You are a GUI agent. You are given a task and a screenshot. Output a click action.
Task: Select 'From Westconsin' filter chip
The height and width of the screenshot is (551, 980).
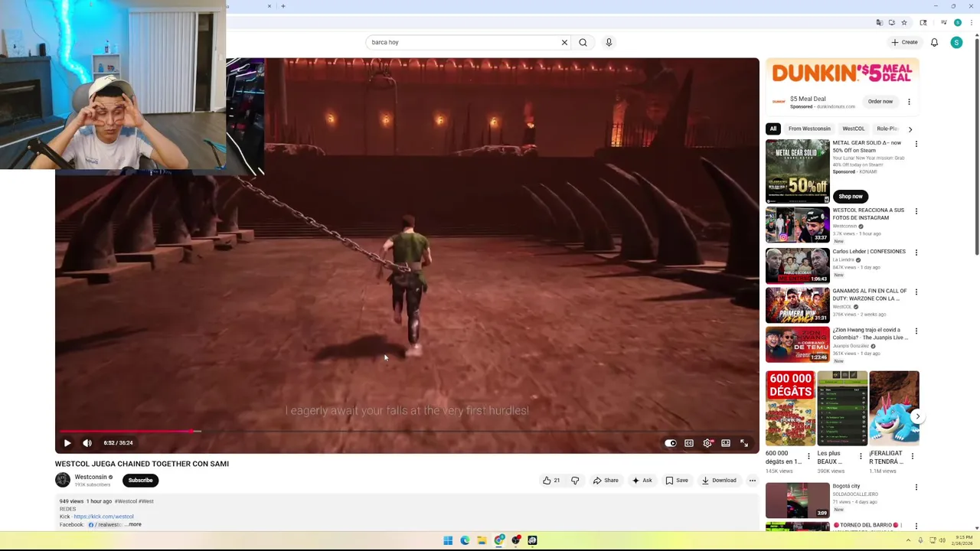click(x=809, y=129)
